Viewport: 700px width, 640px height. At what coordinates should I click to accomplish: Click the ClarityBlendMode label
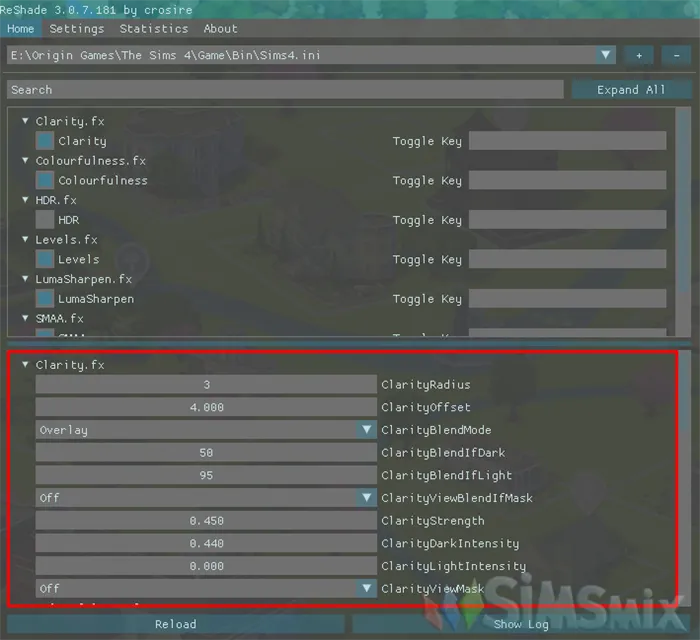click(436, 430)
